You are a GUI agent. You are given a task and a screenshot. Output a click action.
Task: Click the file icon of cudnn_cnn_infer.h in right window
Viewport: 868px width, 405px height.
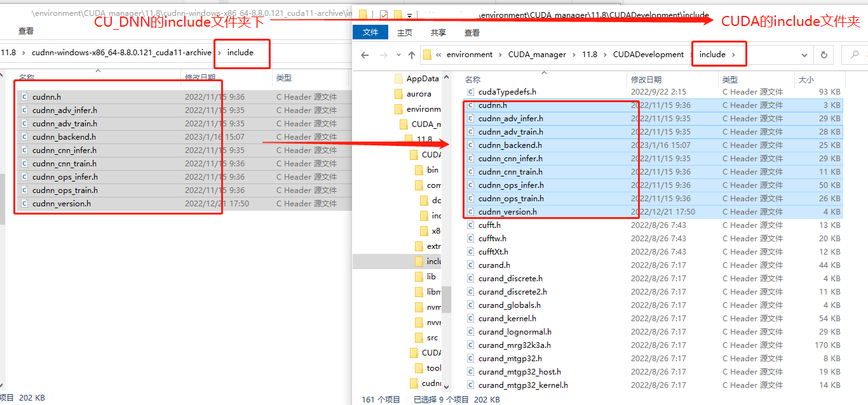coord(470,159)
